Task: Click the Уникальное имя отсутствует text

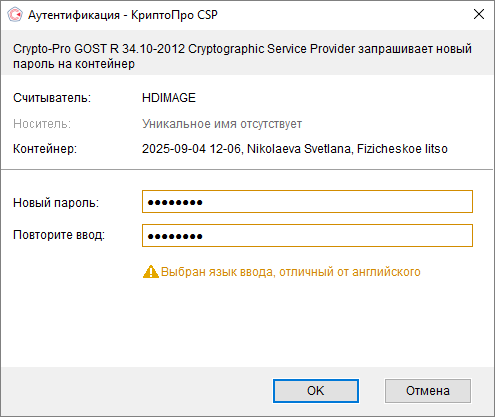Action: tap(222, 124)
